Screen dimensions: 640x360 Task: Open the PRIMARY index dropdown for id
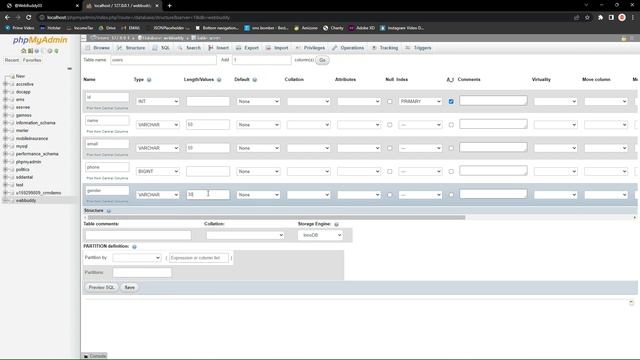pyautogui.click(x=420, y=101)
